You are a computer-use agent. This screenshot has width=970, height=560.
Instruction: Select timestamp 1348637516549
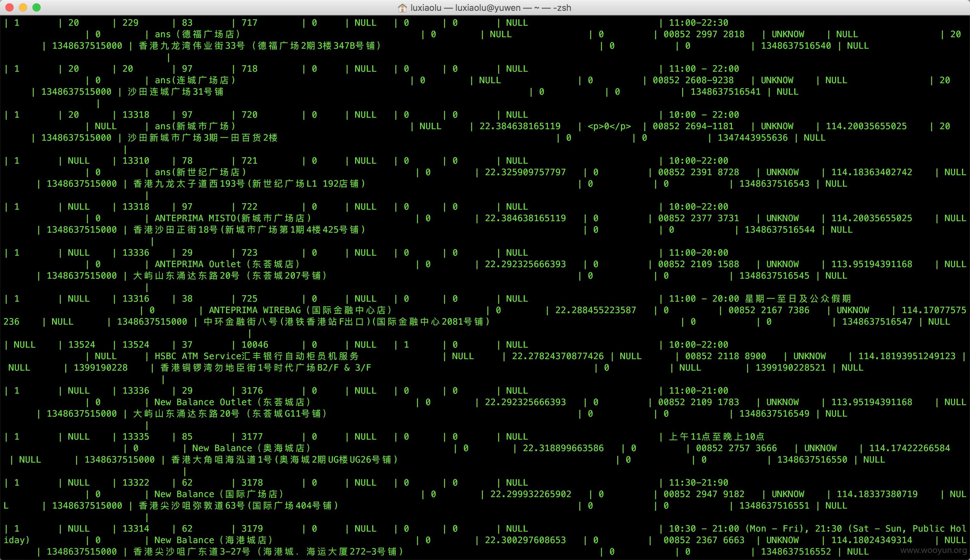774,414
